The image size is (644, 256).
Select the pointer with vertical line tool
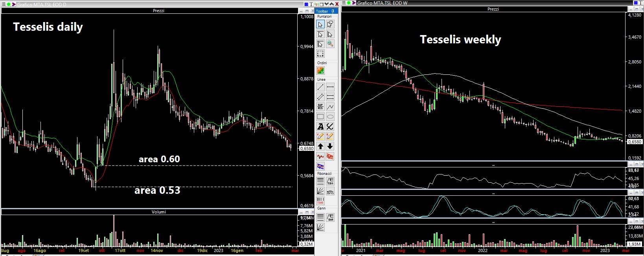(330, 34)
